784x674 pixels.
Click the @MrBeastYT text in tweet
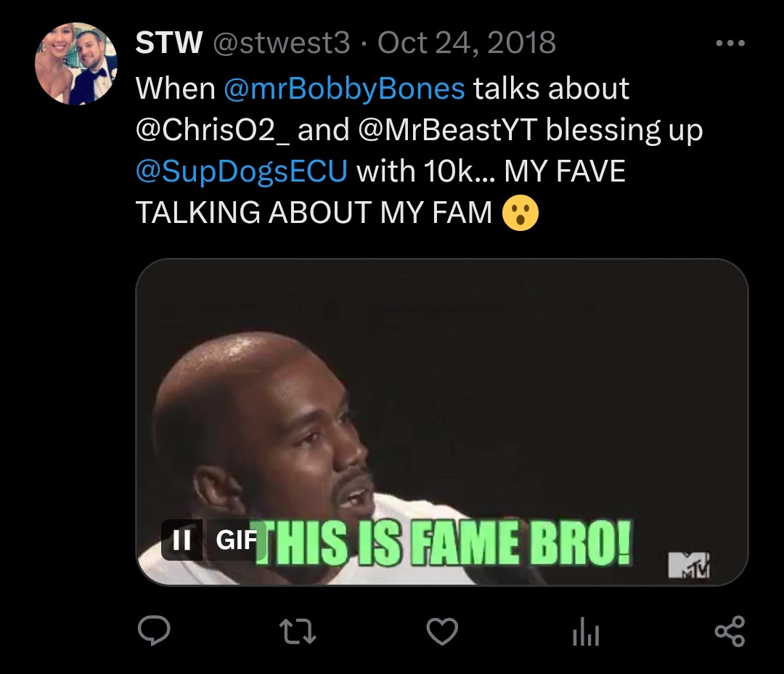point(448,130)
